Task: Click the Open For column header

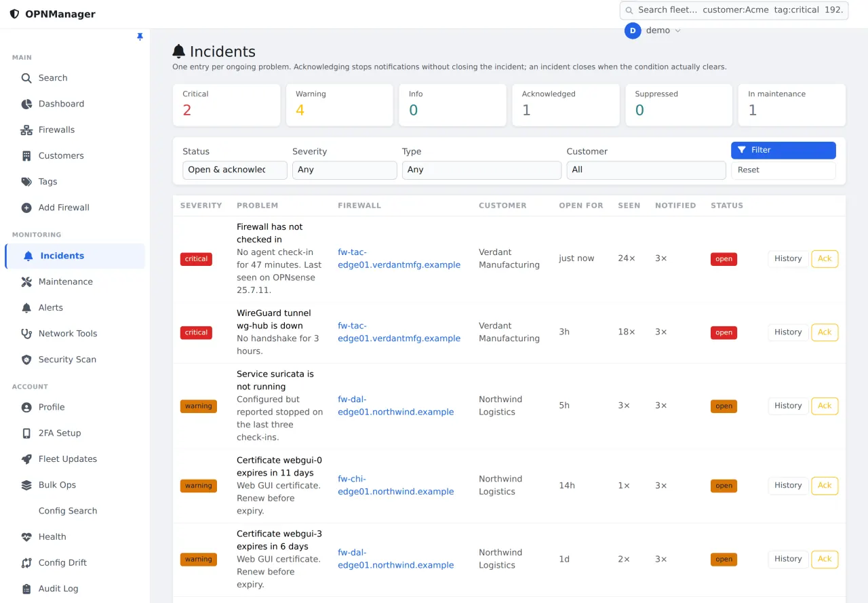Action: click(581, 206)
